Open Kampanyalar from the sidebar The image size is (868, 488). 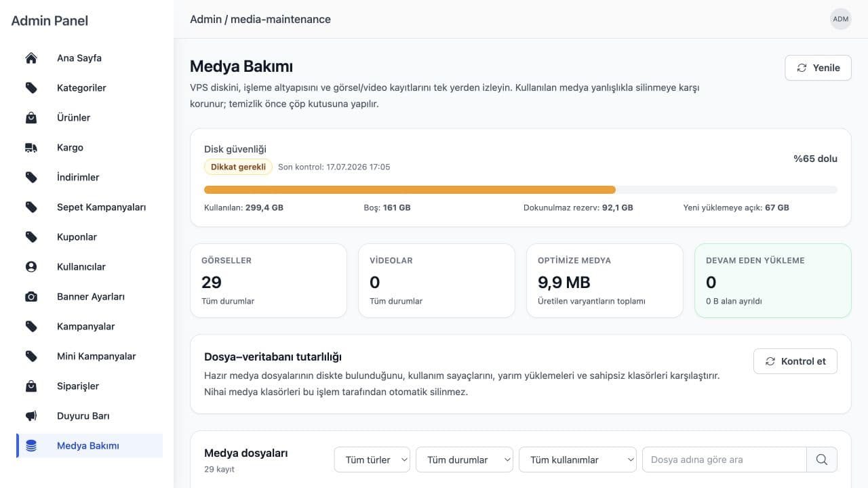90,327
